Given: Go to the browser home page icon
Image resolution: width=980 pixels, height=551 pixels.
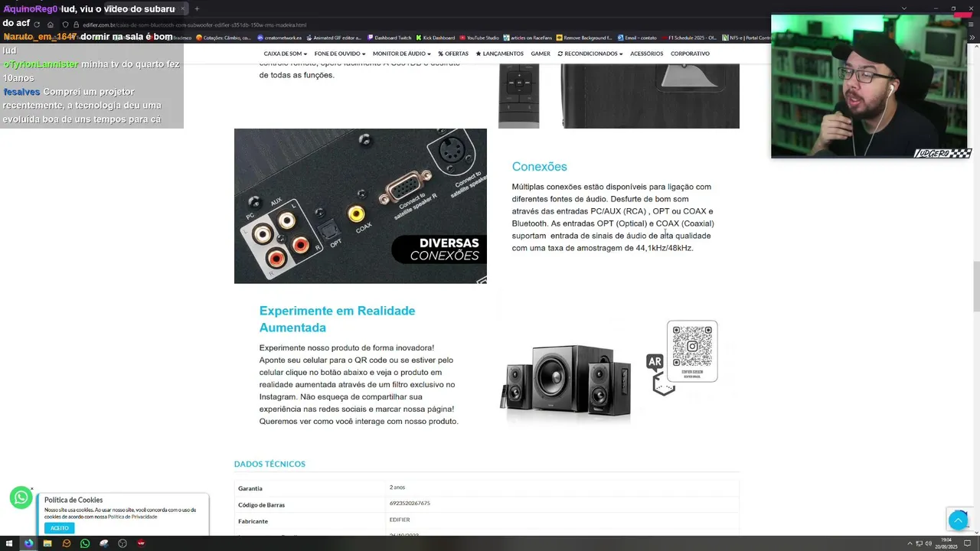Looking at the screenshot, I should 51,24.
